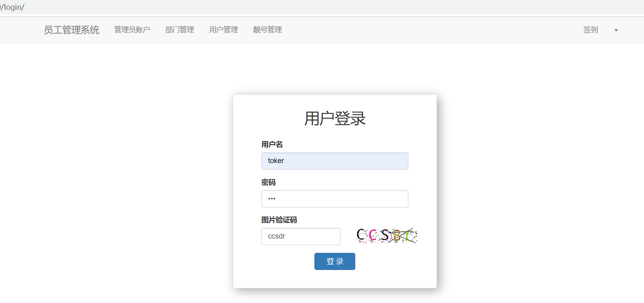Image resolution: width=644 pixels, height=303 pixels.
Task: Refresh the captcha verification image
Action: tap(387, 236)
